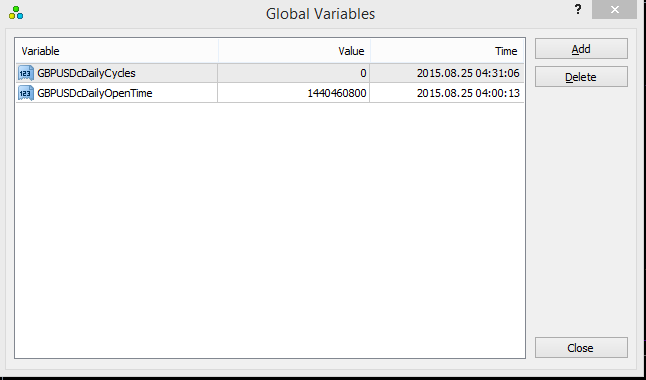Click the Close button
646x380 pixels.
[x=581, y=348]
